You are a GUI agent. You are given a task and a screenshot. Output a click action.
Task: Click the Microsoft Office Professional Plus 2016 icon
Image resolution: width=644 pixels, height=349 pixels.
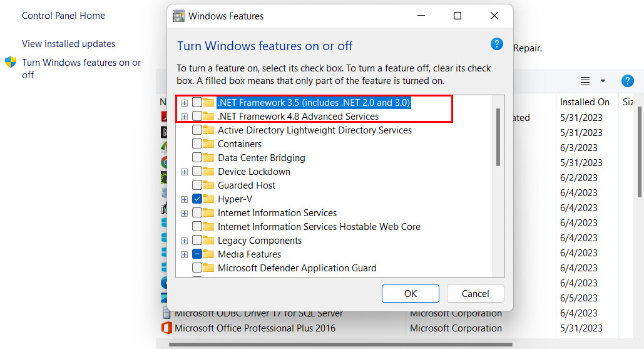point(166,328)
